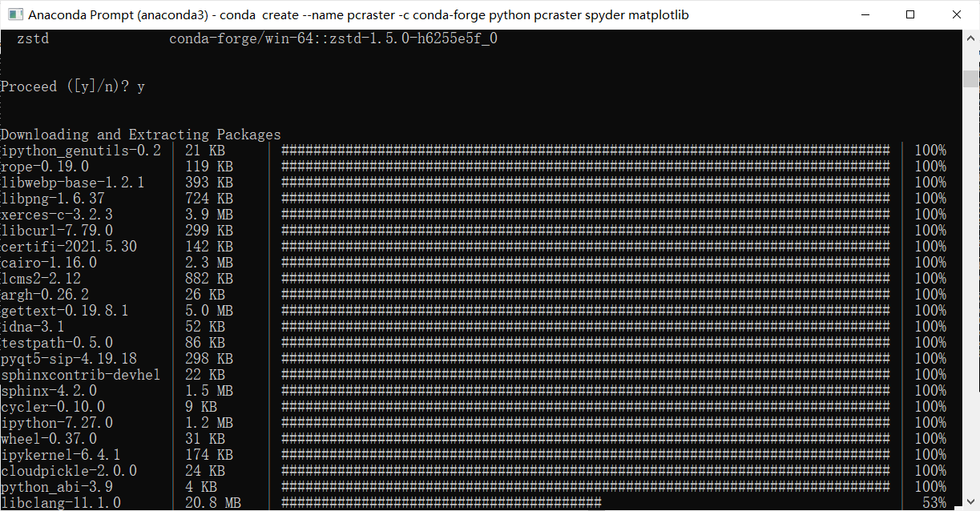
Task: Click the libclang-11.1.0 package name
Action: pyautogui.click(x=61, y=503)
